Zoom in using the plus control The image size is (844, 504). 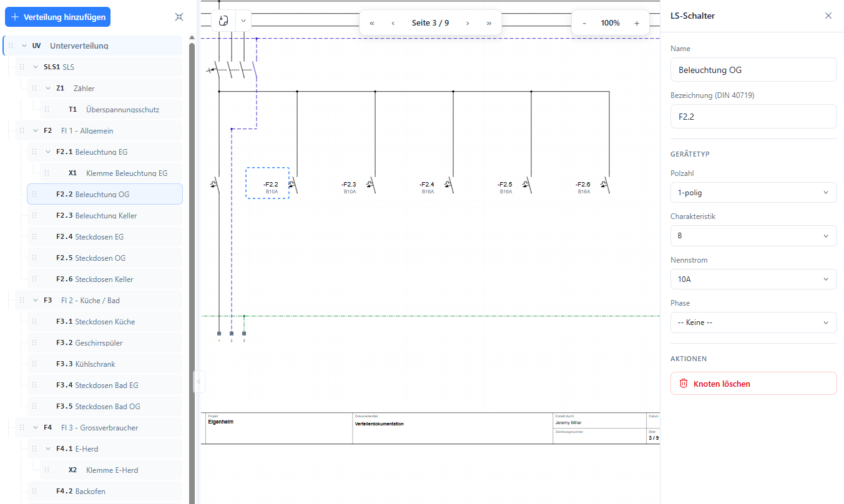coord(637,22)
